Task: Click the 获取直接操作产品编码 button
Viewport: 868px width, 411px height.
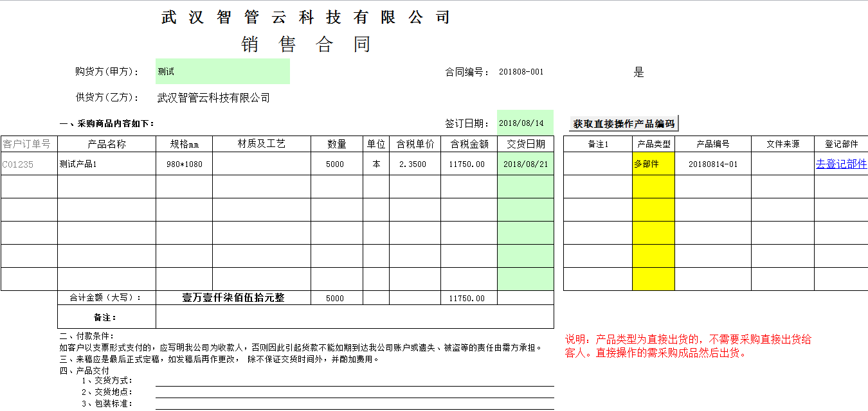Action: tap(624, 123)
